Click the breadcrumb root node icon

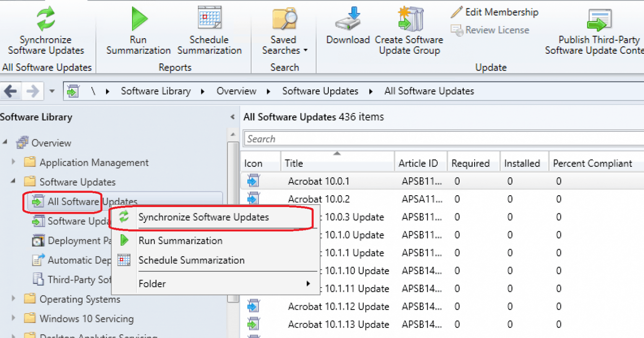[x=73, y=91]
